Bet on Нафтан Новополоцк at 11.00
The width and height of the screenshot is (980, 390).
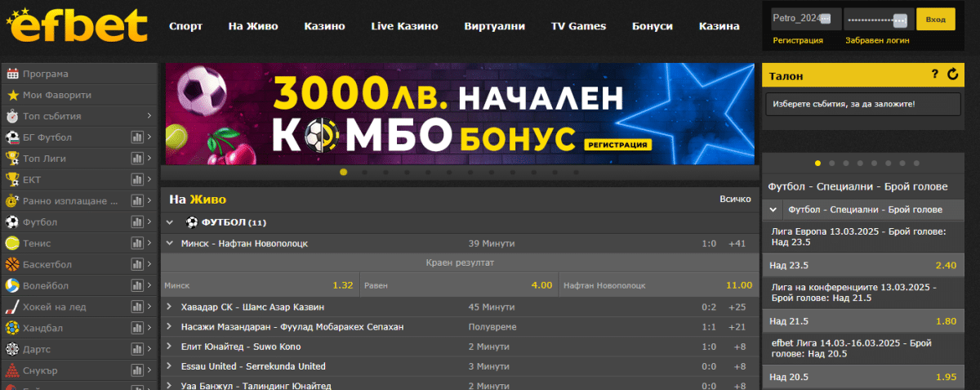point(657,285)
